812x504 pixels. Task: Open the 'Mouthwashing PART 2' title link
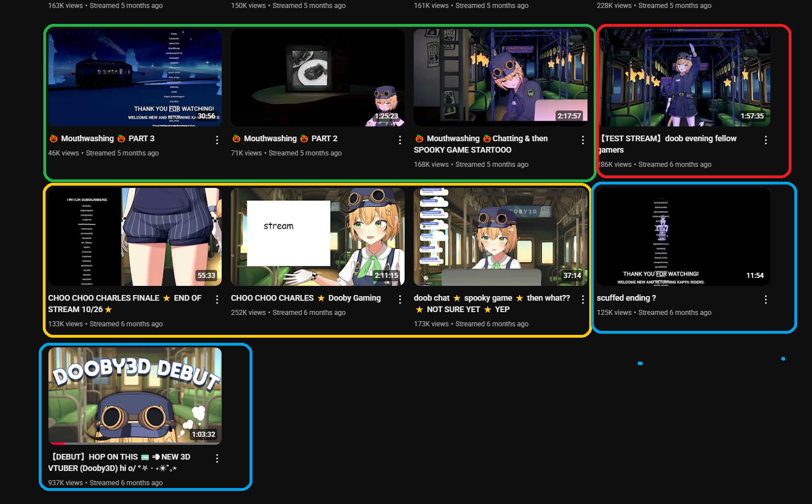[284, 138]
